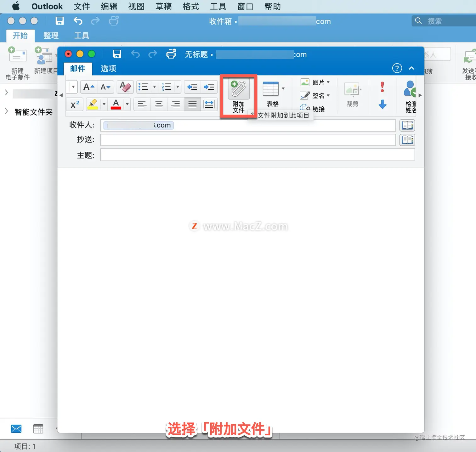Click the 主题 subject input field
The width and height of the screenshot is (476, 452).
click(258, 155)
